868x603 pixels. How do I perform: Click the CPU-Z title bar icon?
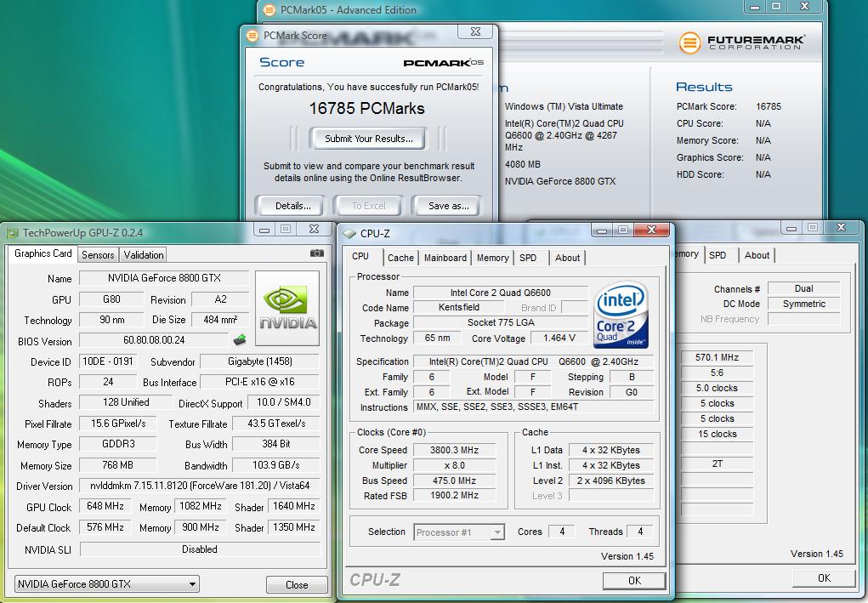pyautogui.click(x=349, y=234)
